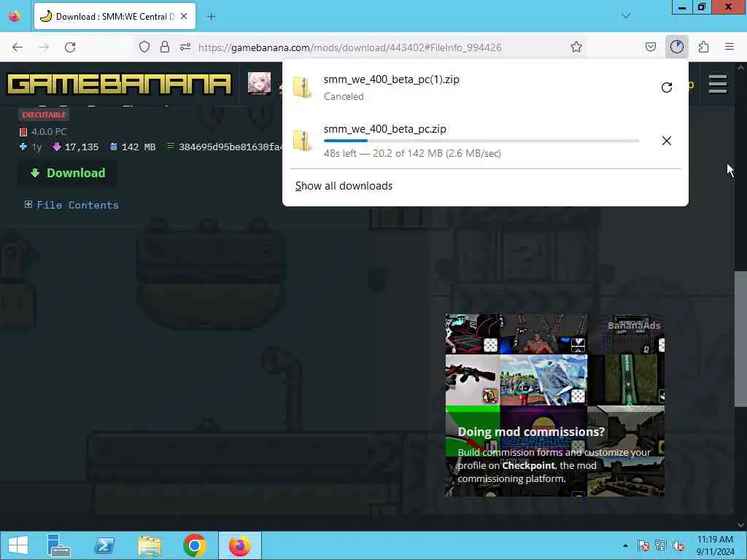Save page to Pocket
The height and width of the screenshot is (560, 747).
click(x=651, y=47)
